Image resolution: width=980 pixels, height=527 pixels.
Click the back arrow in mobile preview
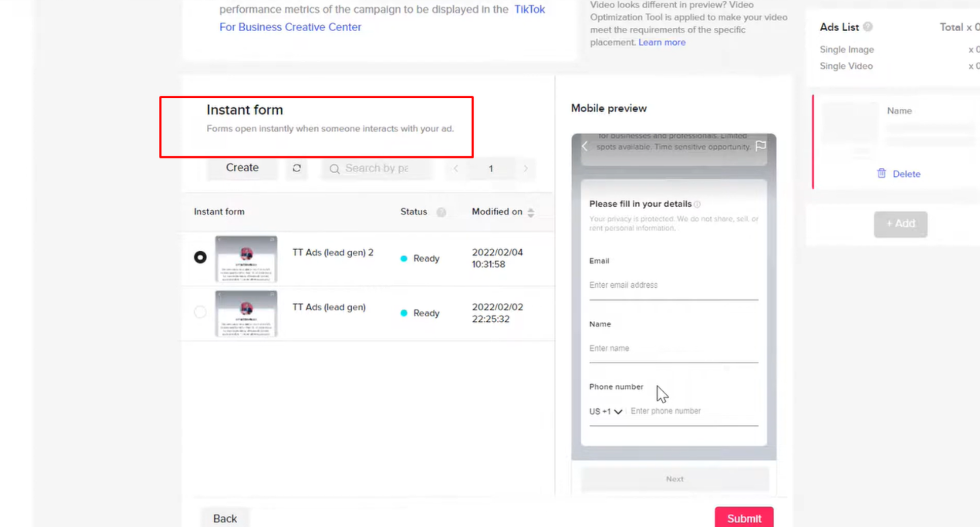585,146
